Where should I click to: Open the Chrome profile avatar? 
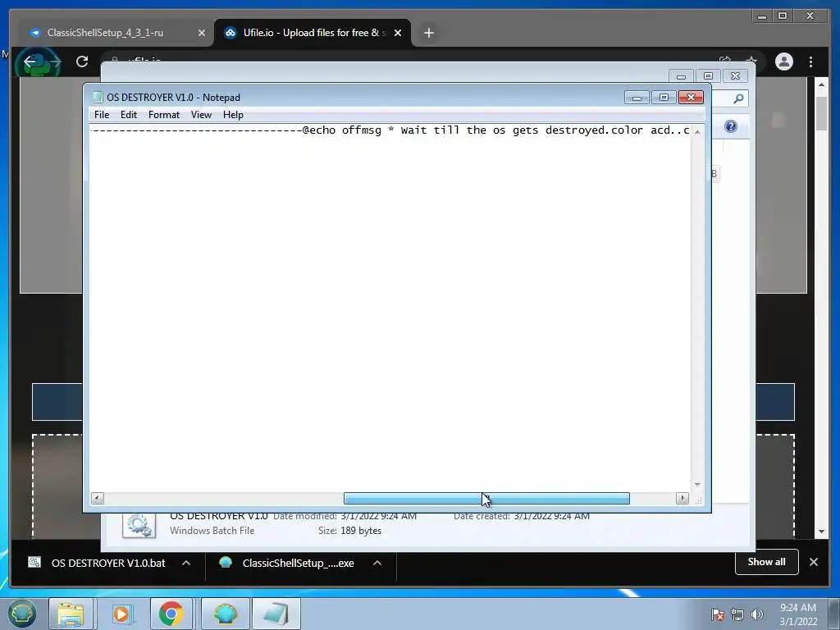[783, 62]
